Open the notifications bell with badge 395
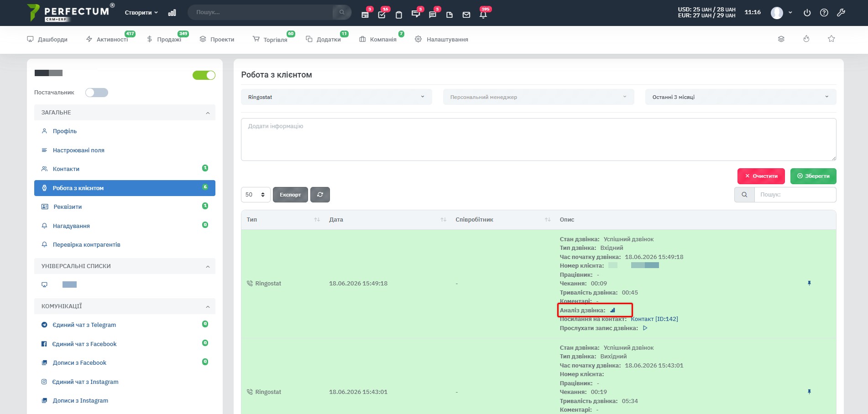 click(483, 14)
